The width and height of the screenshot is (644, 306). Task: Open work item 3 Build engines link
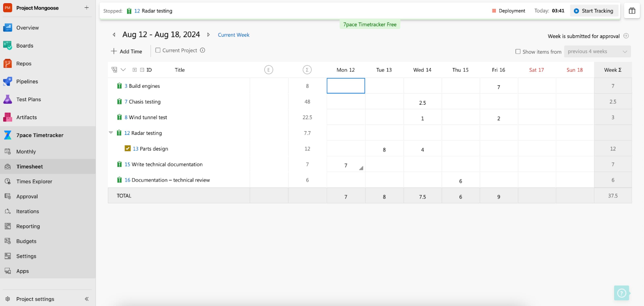[142, 86]
